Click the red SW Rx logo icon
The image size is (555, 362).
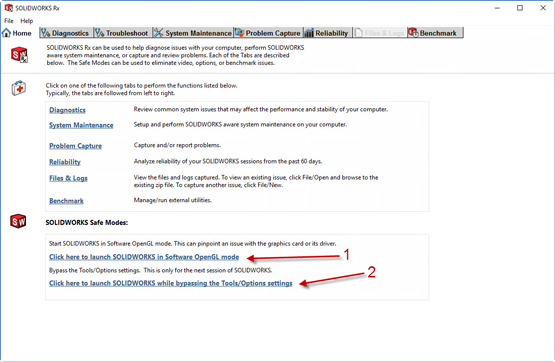point(19,55)
